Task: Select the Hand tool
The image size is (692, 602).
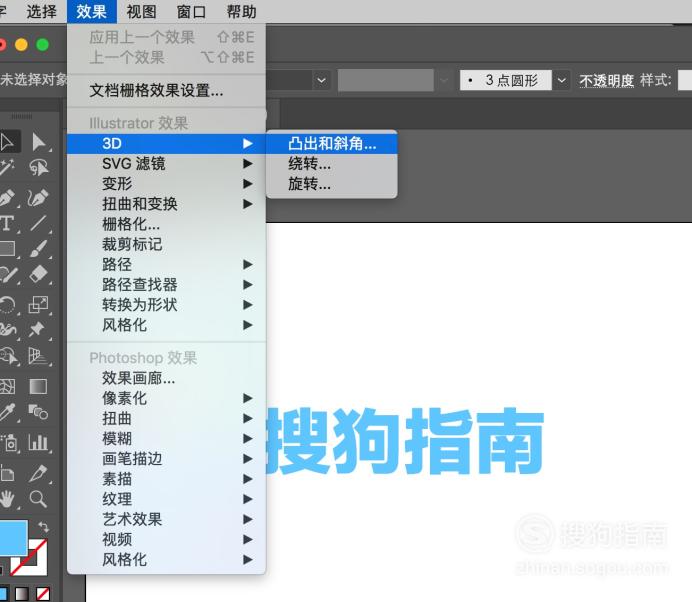Action: 7,499
